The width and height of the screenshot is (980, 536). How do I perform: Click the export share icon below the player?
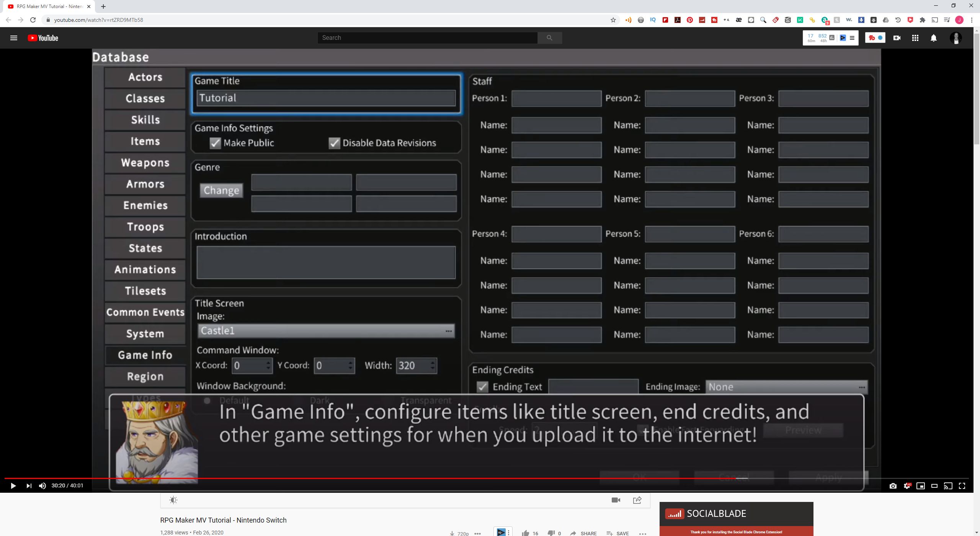637,500
